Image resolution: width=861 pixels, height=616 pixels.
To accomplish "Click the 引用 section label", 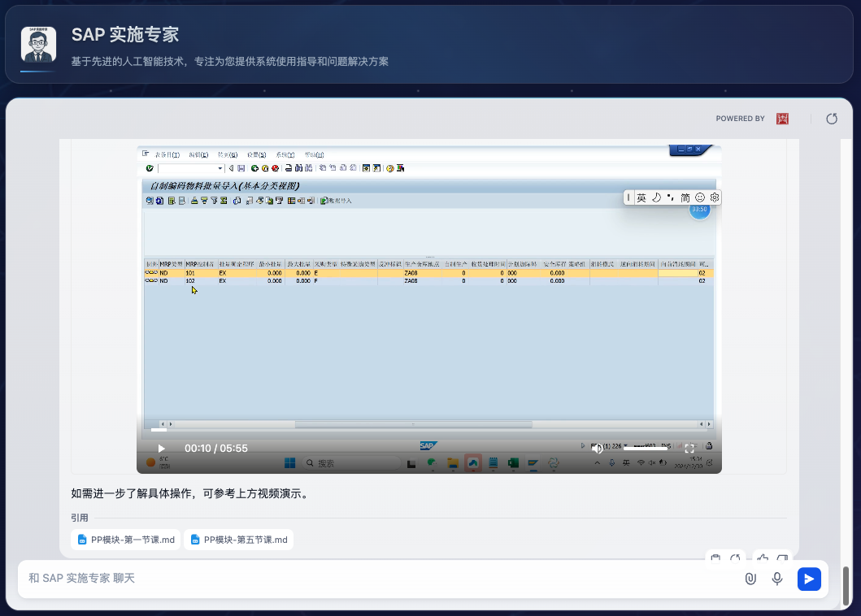I will point(80,518).
